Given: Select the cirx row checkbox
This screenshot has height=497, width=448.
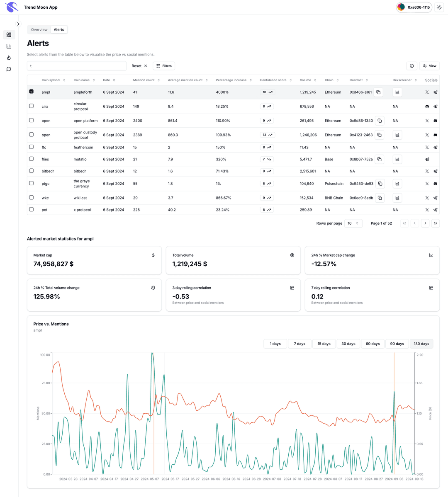Looking at the screenshot, I should point(32,106).
